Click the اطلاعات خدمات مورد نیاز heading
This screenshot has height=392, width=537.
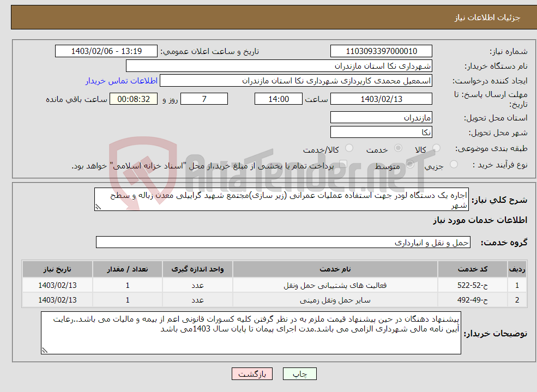tap(480, 220)
